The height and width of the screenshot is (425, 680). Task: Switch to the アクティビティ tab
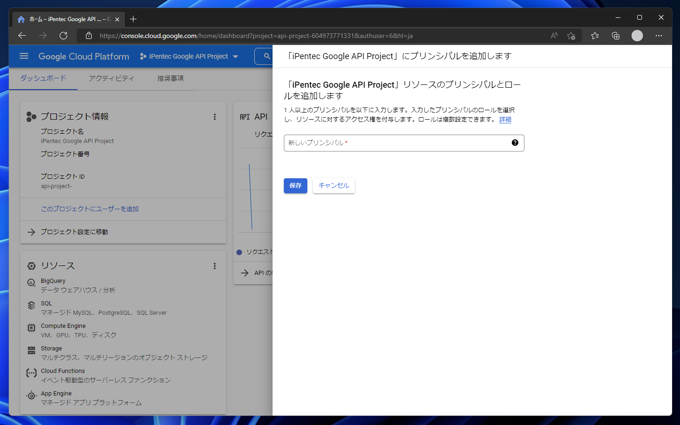pos(111,78)
